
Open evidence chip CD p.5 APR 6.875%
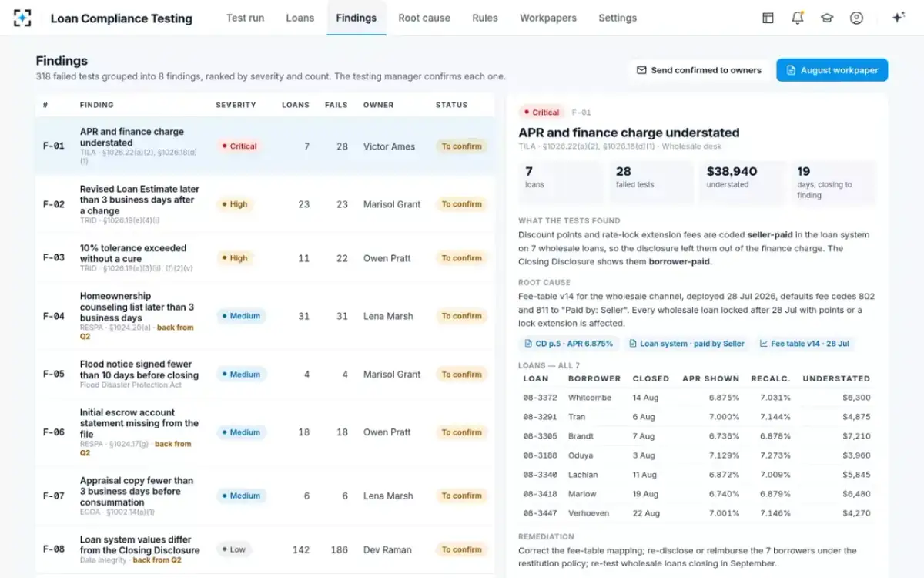pos(569,344)
